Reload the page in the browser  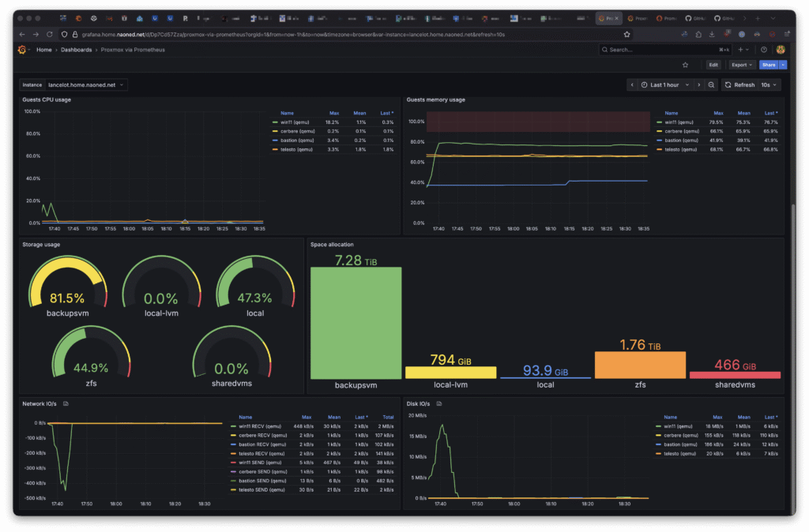(x=50, y=34)
